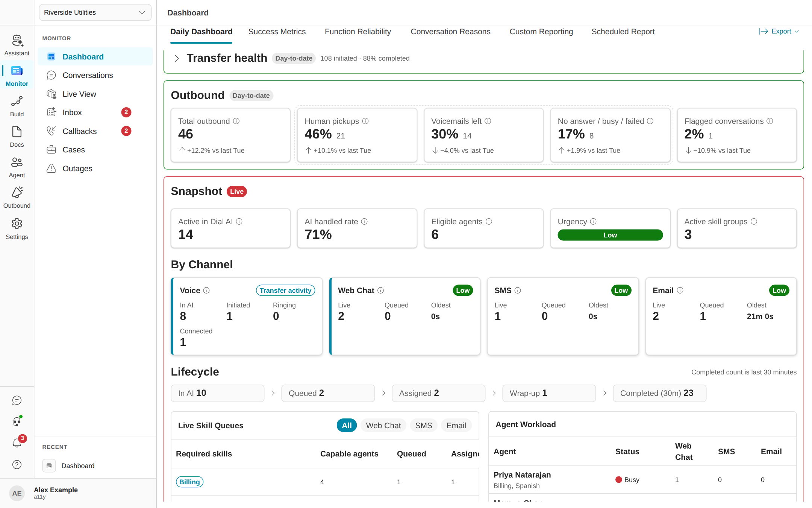Screen dimensions: 812x508
Task: Show info for Flagged conversations
Action: tap(770, 121)
